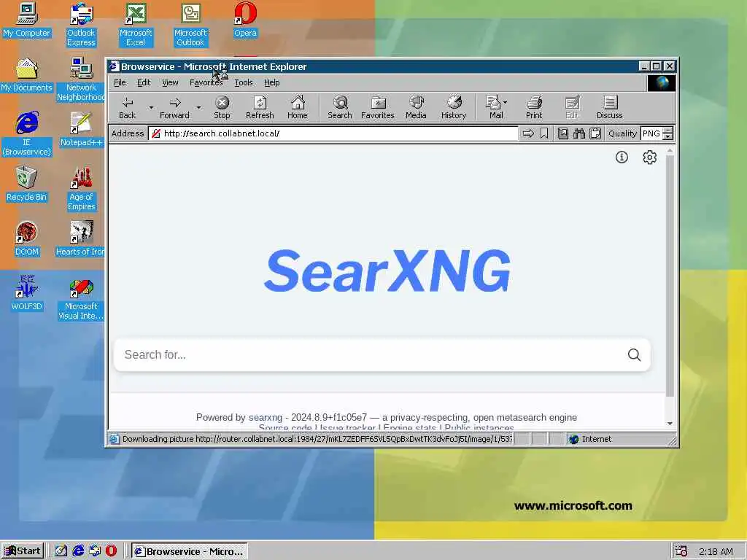747x560 pixels.
Task: Click the bookmarks book icon in the address toolbar
Action: point(563,134)
